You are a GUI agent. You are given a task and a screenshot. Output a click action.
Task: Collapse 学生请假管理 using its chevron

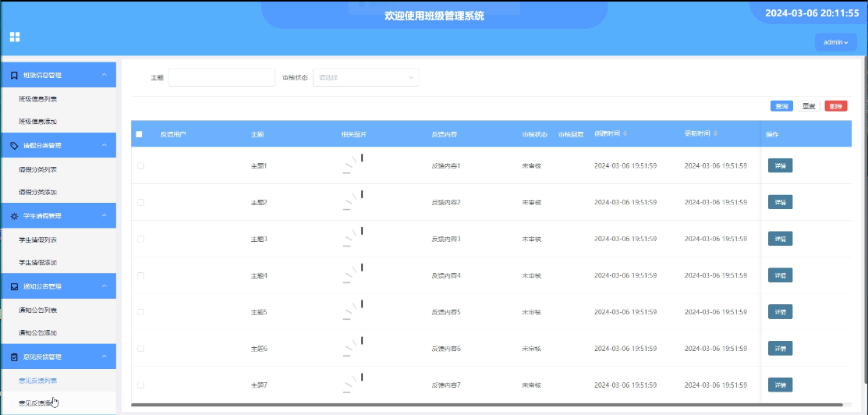(x=104, y=215)
